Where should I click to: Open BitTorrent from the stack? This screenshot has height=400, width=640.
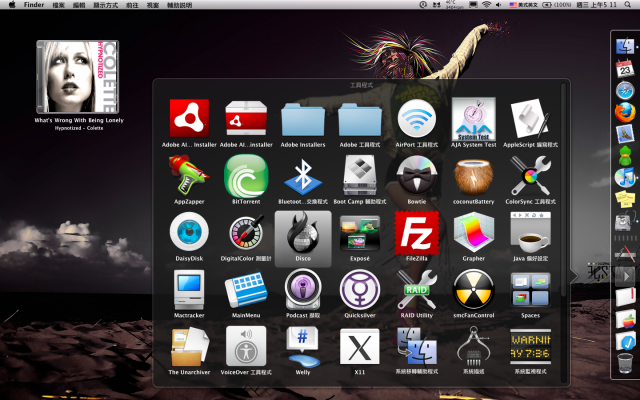(x=246, y=176)
